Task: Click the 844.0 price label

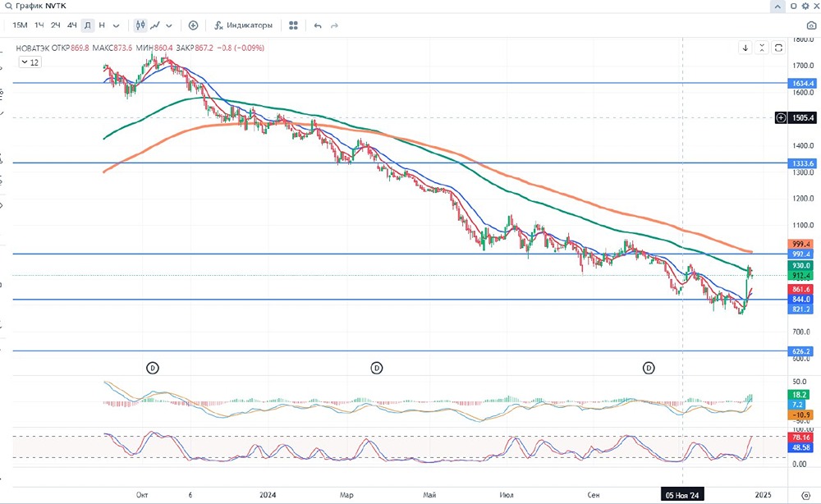Action: [801, 300]
